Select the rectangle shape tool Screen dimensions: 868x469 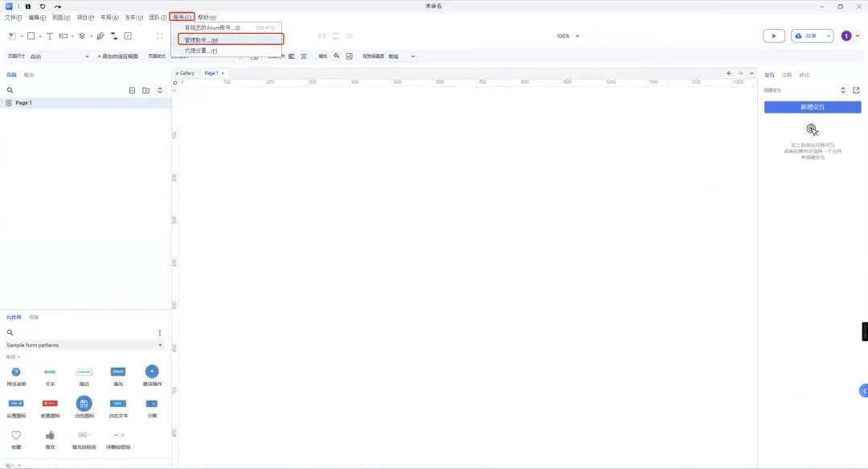31,36
